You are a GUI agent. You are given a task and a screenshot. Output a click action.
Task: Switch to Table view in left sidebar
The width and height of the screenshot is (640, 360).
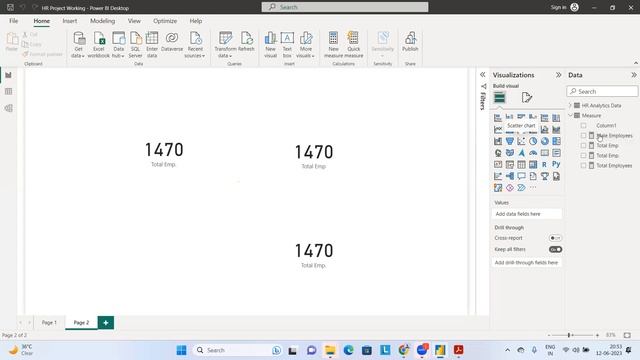click(9, 91)
